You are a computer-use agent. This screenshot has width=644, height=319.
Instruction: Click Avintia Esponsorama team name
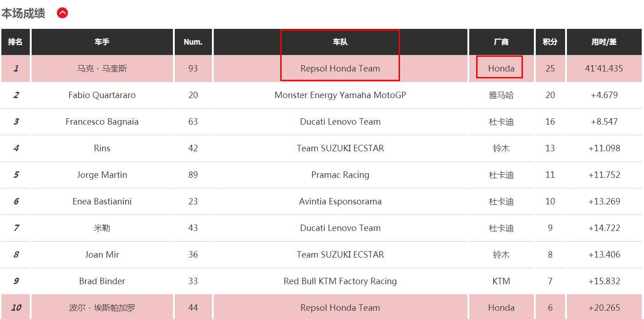(x=340, y=201)
